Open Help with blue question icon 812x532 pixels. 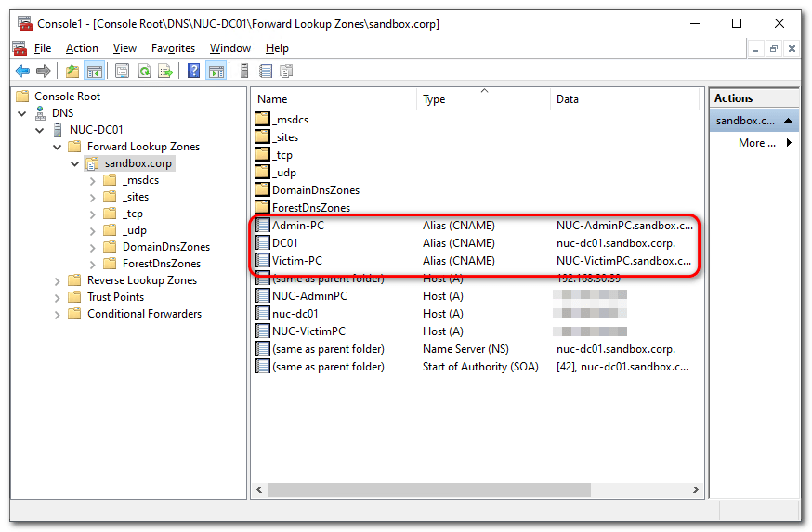[x=193, y=71]
